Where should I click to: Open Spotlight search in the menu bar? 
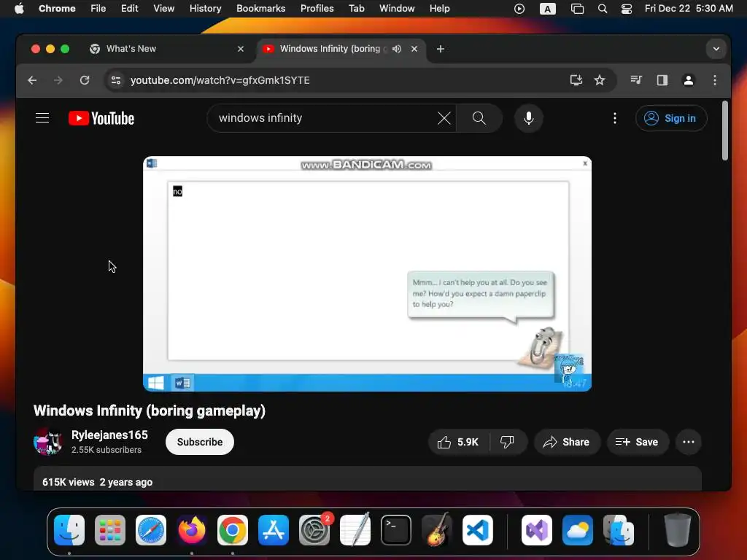602,8
